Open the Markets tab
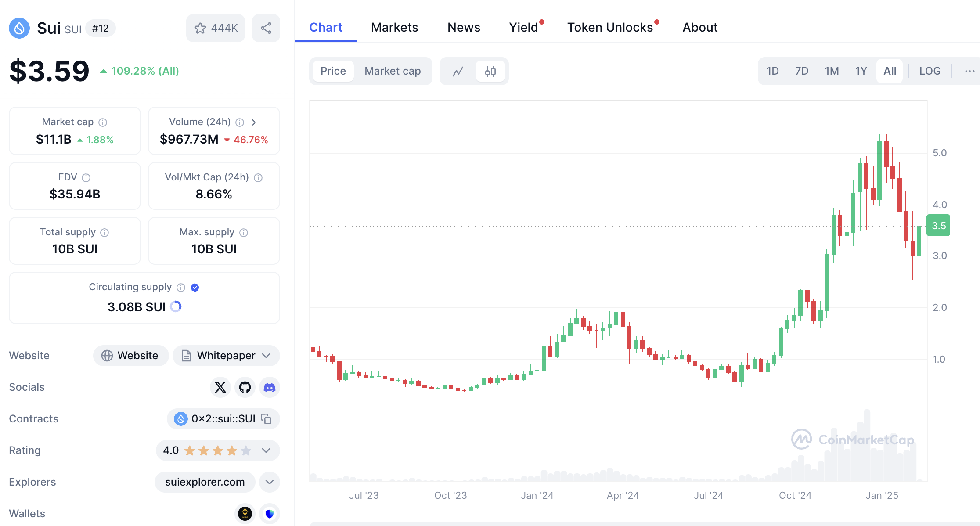Image resolution: width=980 pixels, height=526 pixels. [394, 27]
